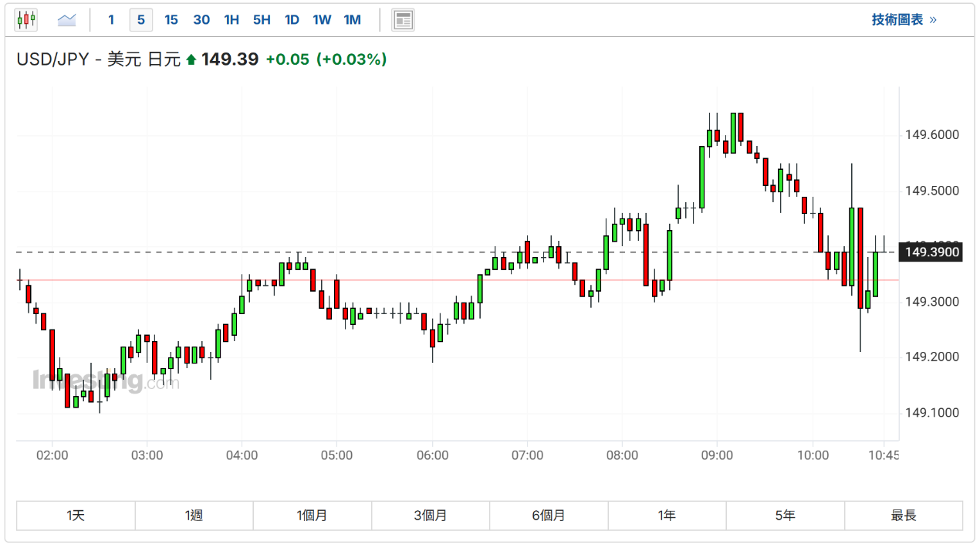The width and height of the screenshot is (980, 548).
Task: Choose the 15 minute interval
Action: coord(171,19)
